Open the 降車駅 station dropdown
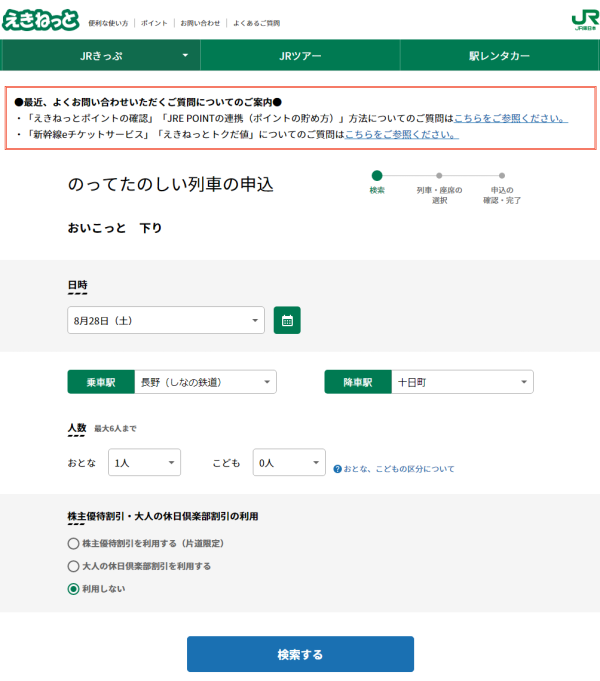This screenshot has height=681, width=600. pos(462,382)
